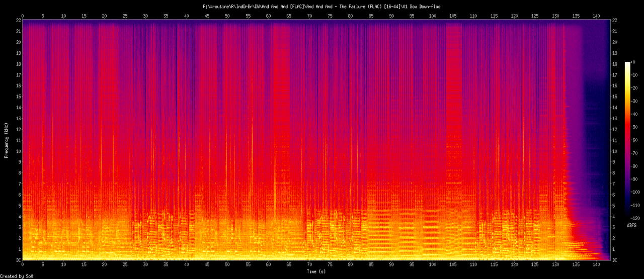Image resolution: width=644 pixels, height=279 pixels.
Task: Click the "12" tick on the right frequency axis
Action: (x=615, y=129)
